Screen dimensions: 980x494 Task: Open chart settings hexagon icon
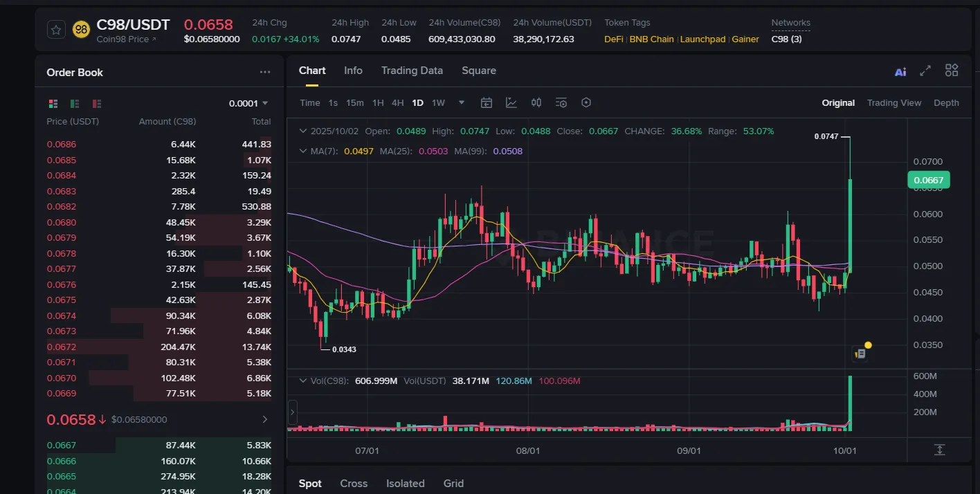click(x=586, y=103)
